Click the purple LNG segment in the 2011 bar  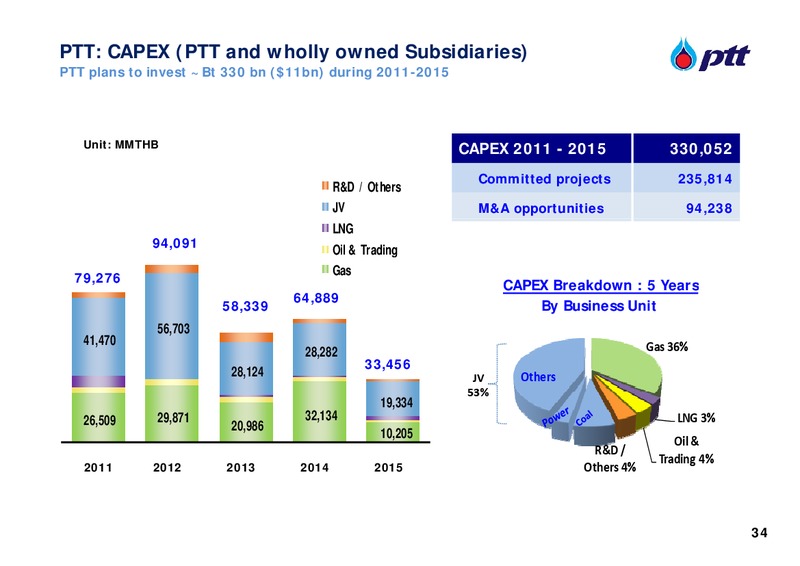pyautogui.click(x=98, y=382)
